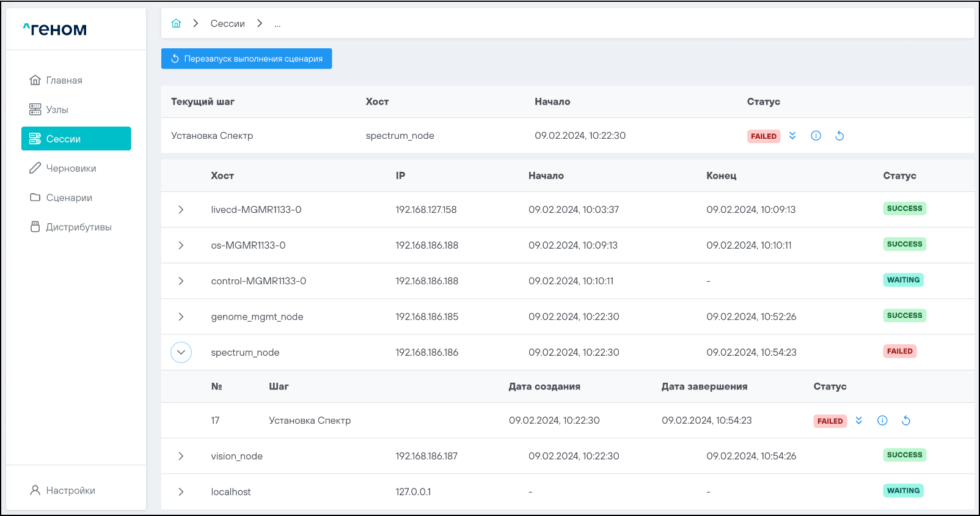Click restart icon for step 17

click(906, 421)
